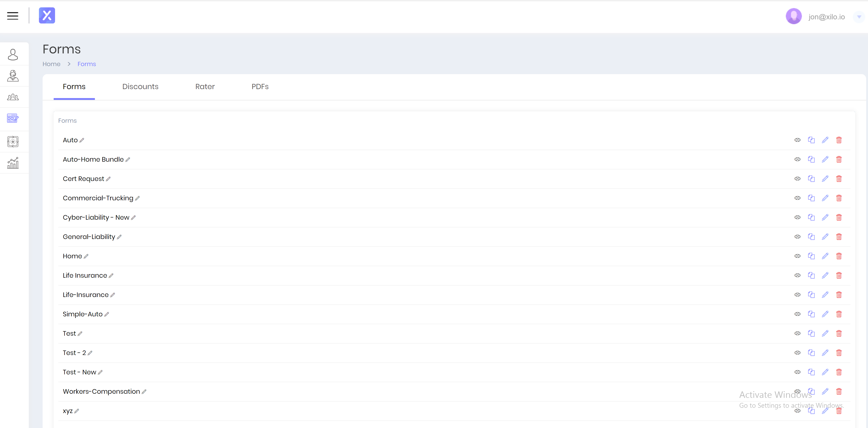The height and width of the screenshot is (428, 868).
Task: Delete the Workers-Compensation form
Action: (839, 391)
